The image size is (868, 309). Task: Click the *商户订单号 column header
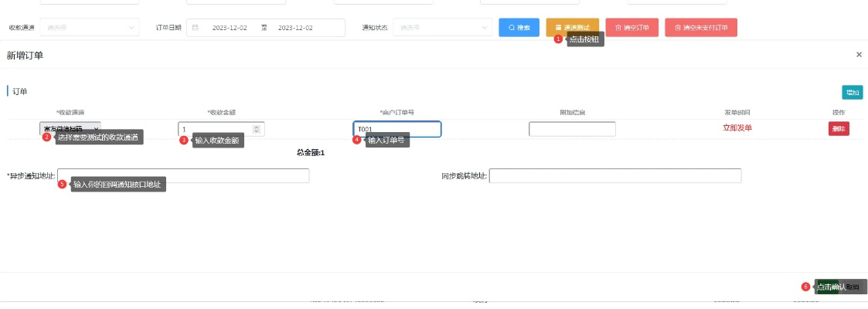pyautogui.click(x=397, y=112)
